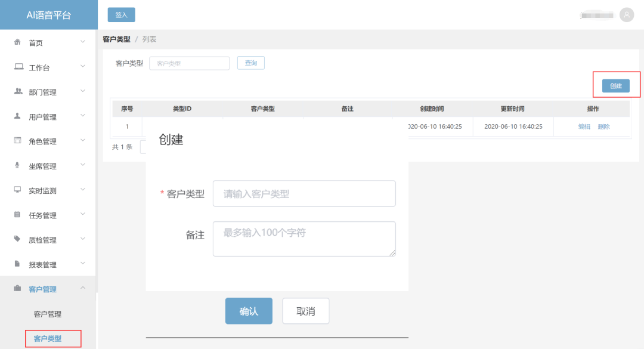Click the person icon beside 用户管理
This screenshot has height=349, width=644.
17,116
